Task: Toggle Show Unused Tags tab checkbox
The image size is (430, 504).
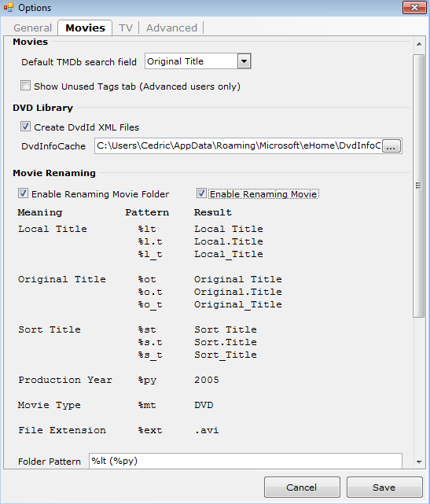Action: tap(25, 86)
